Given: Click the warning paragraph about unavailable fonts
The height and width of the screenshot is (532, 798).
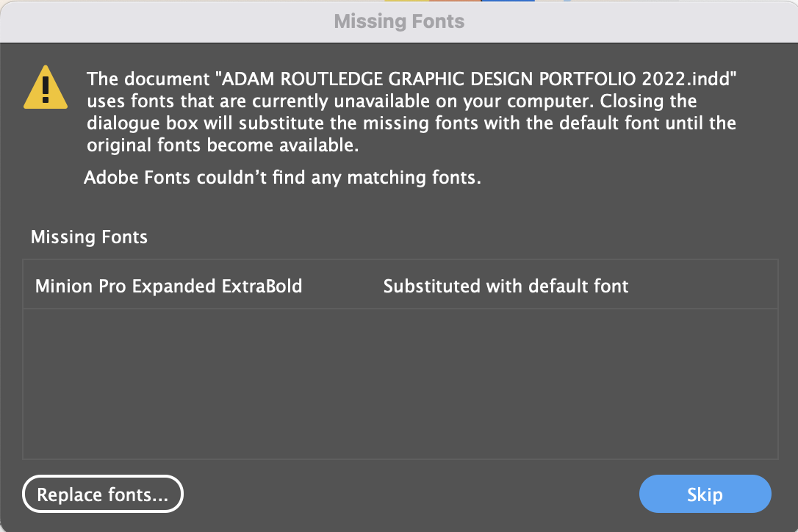Looking at the screenshot, I should click(x=411, y=112).
